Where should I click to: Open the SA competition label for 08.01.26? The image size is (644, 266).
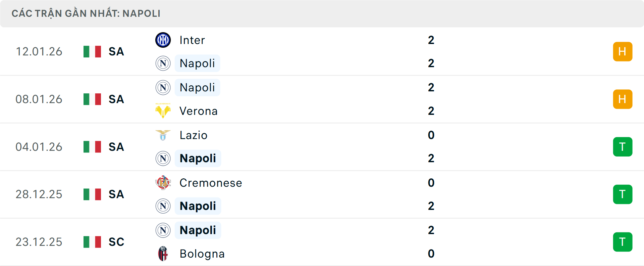click(x=116, y=99)
